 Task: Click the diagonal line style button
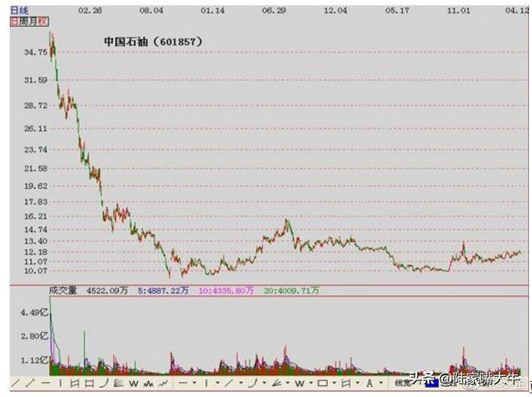point(228,383)
